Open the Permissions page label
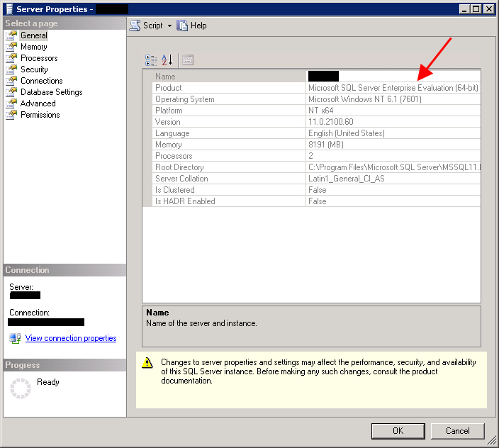 (40, 115)
